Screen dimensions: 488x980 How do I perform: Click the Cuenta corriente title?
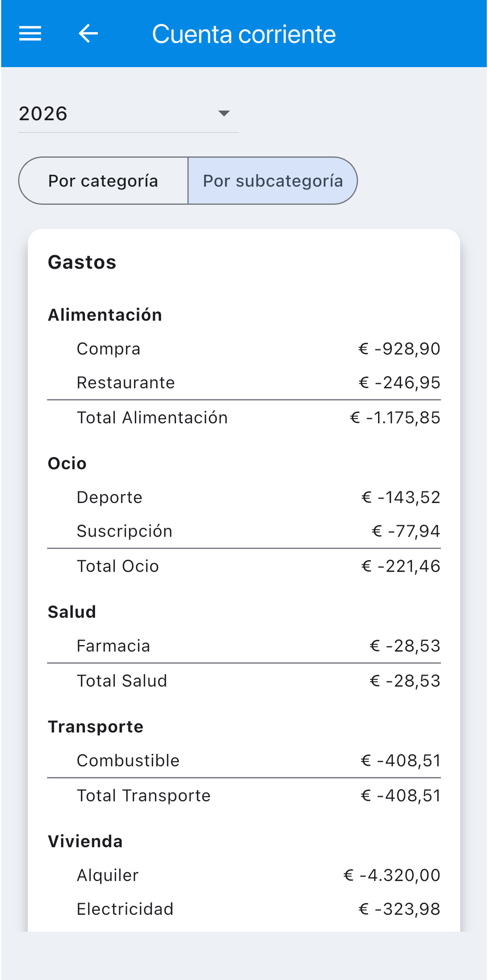tap(244, 34)
